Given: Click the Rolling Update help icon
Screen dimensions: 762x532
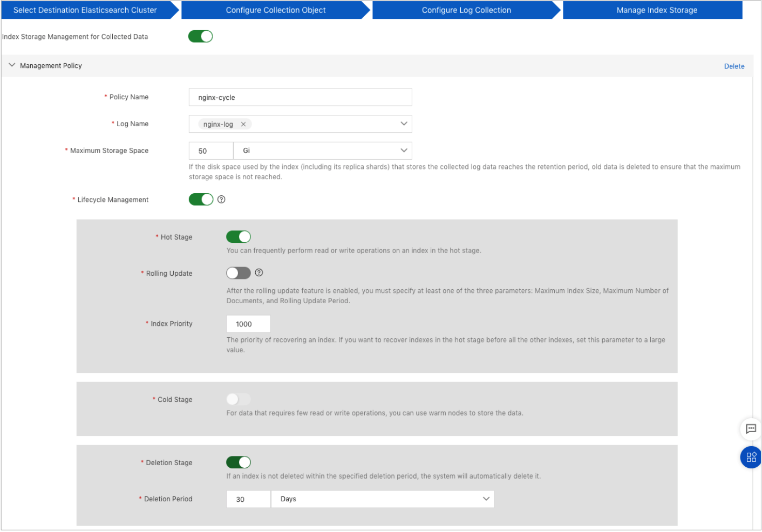Looking at the screenshot, I should (x=259, y=273).
